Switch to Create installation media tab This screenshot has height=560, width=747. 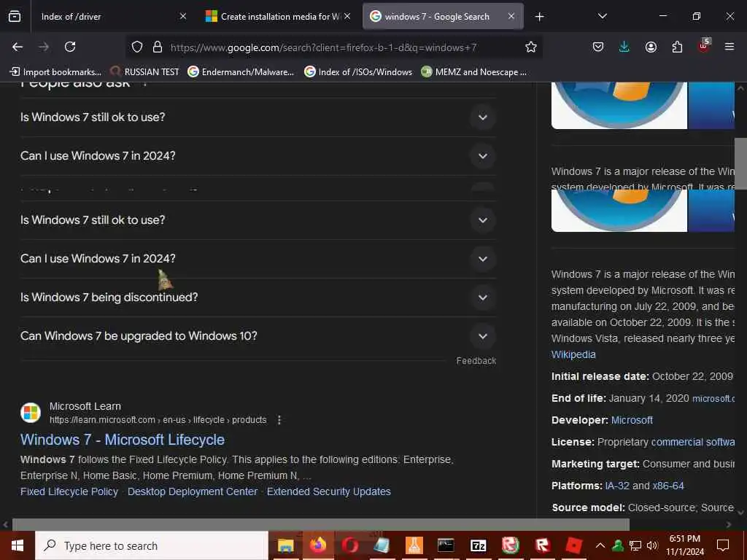coord(278,16)
